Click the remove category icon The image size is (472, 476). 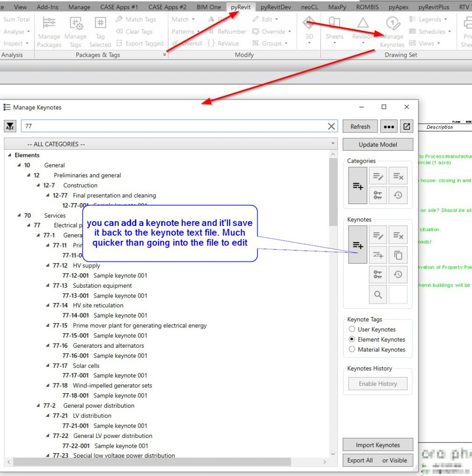pyautogui.click(x=398, y=176)
